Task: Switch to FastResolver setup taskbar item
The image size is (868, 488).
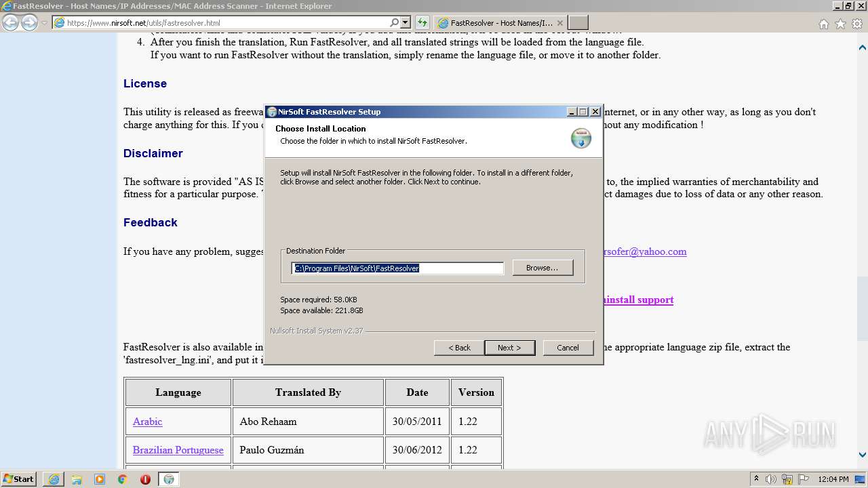Action: tap(169, 479)
